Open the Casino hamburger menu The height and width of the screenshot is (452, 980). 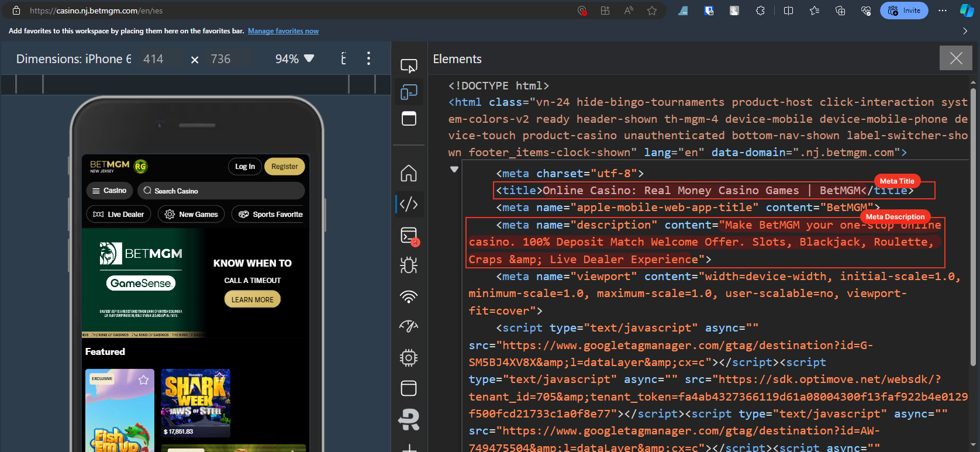(109, 191)
